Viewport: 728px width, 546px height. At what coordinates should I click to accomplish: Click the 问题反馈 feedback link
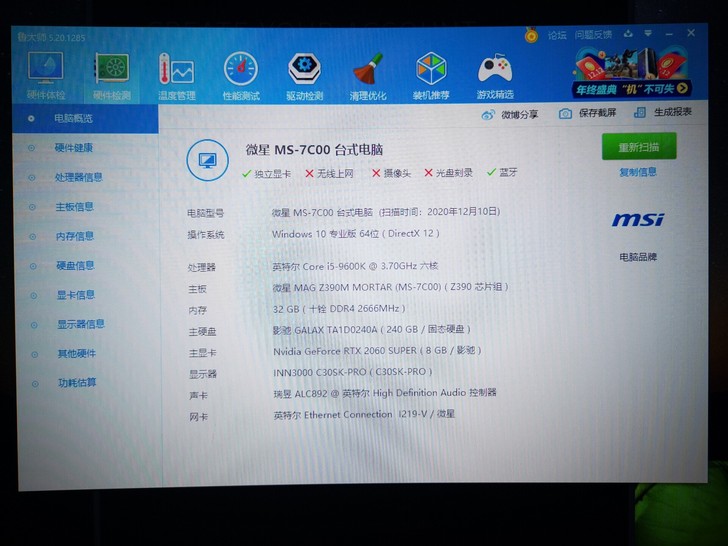click(x=593, y=35)
